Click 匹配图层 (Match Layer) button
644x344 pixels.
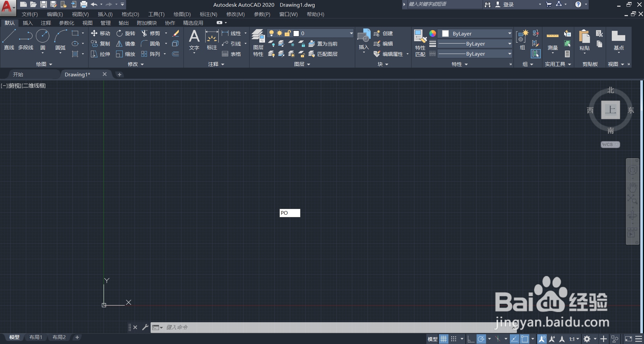coord(323,54)
